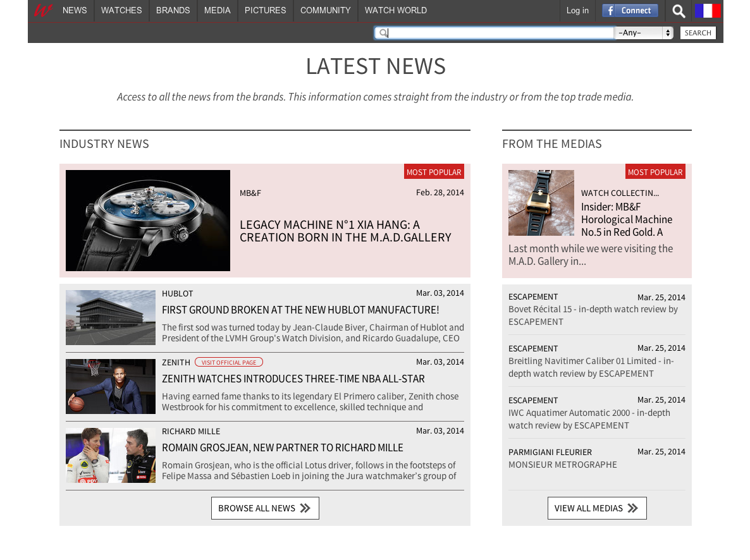Click the red W site logo

point(42,10)
